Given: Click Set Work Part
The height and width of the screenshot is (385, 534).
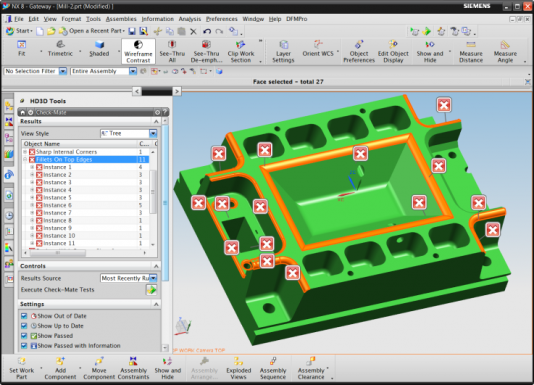Looking at the screenshot, I should point(21,368).
